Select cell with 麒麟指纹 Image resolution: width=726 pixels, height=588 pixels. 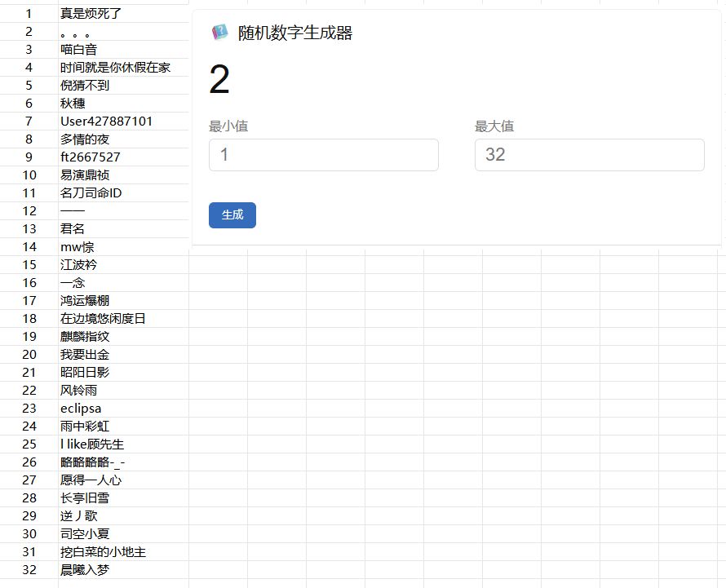click(x=124, y=337)
